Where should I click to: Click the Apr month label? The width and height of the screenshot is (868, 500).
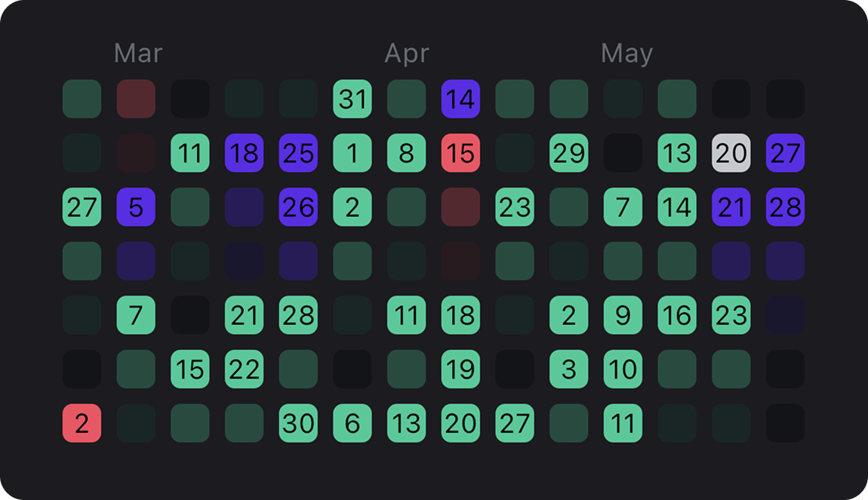tap(408, 53)
